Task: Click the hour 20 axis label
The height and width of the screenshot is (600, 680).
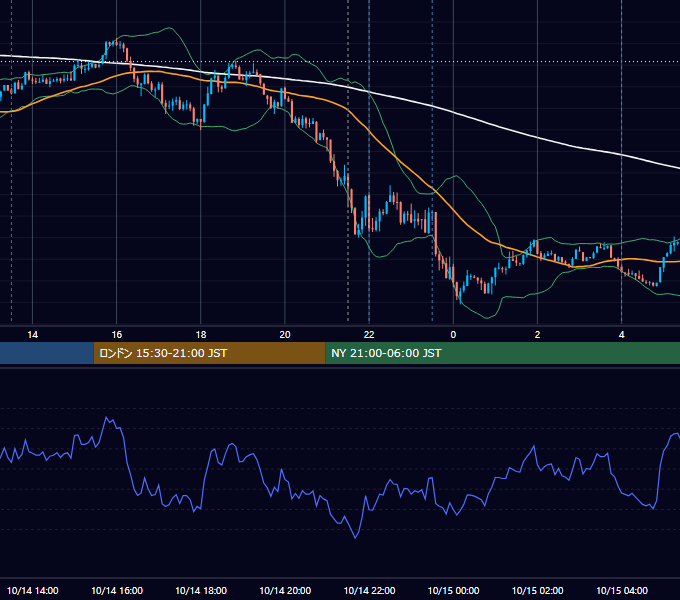Action: 285,335
